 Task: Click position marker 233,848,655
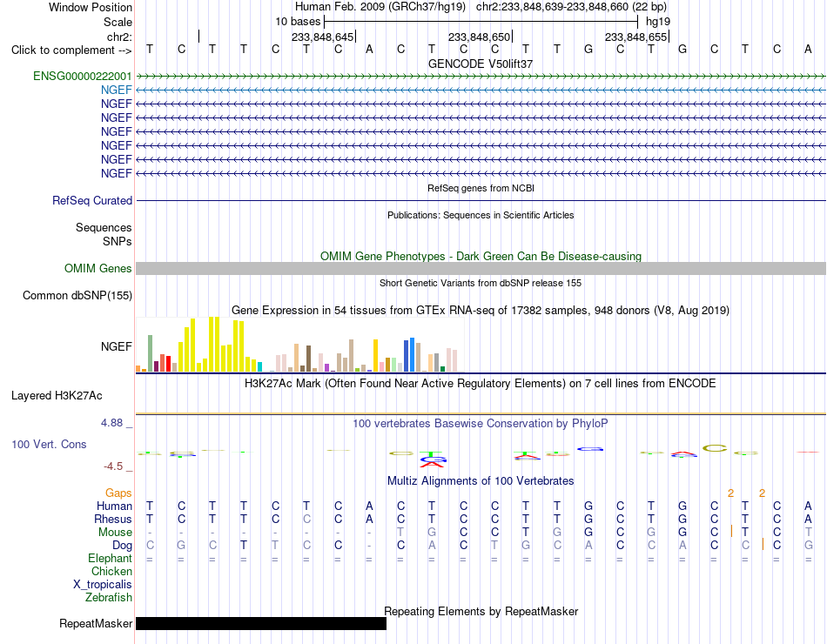(635, 37)
